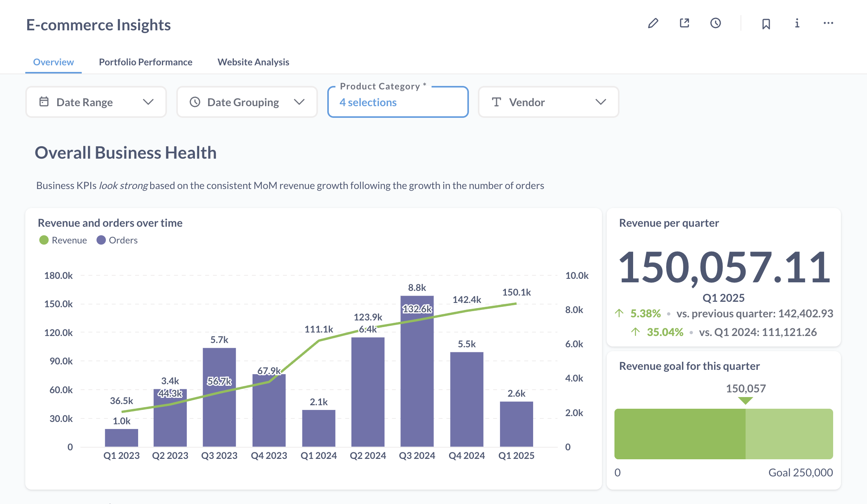Click the T icon in the Vendor filter
The image size is (867, 504).
click(496, 102)
